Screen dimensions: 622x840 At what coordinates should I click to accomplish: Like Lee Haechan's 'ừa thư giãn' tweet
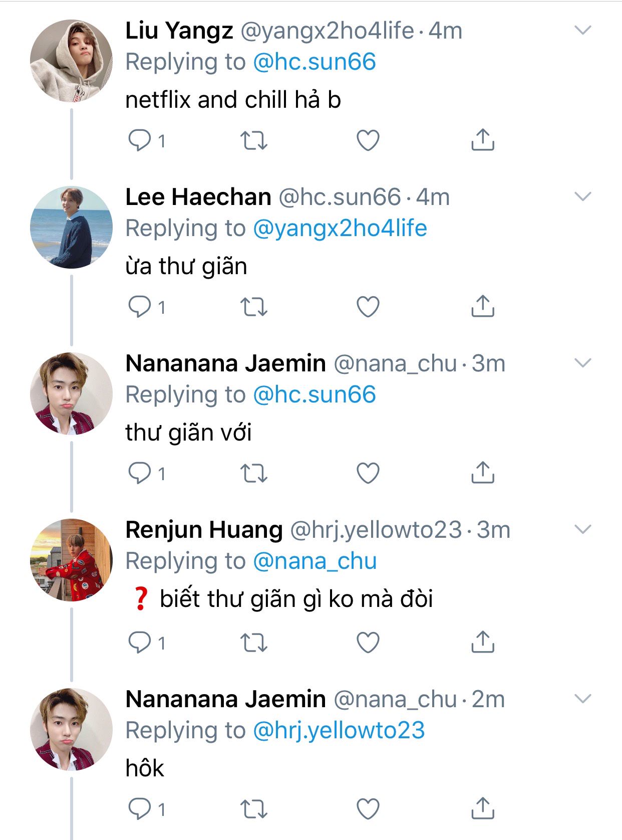pos(368,307)
